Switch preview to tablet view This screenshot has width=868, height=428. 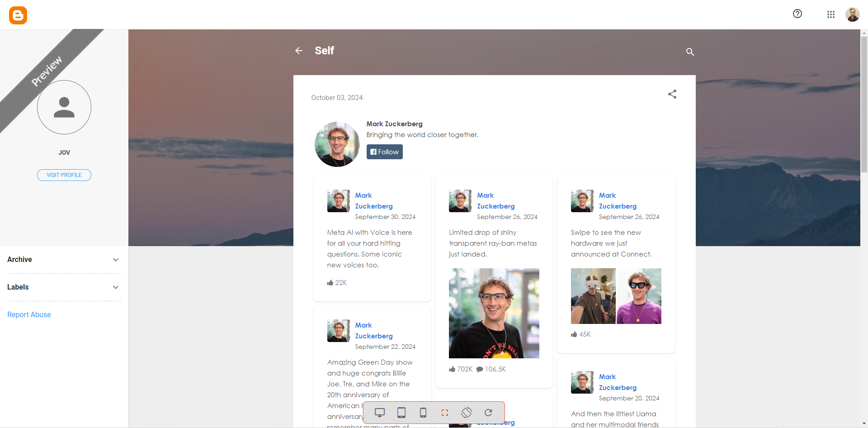[401, 413]
